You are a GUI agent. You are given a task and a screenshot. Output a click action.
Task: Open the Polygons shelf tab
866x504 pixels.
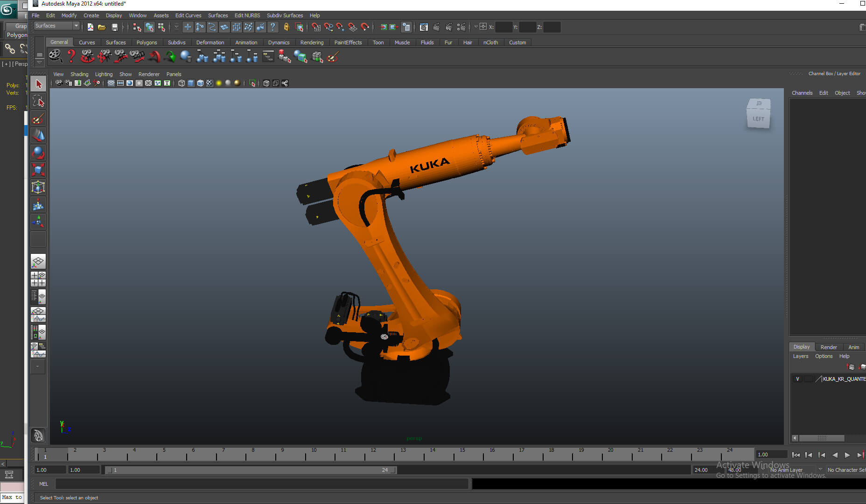coord(147,42)
